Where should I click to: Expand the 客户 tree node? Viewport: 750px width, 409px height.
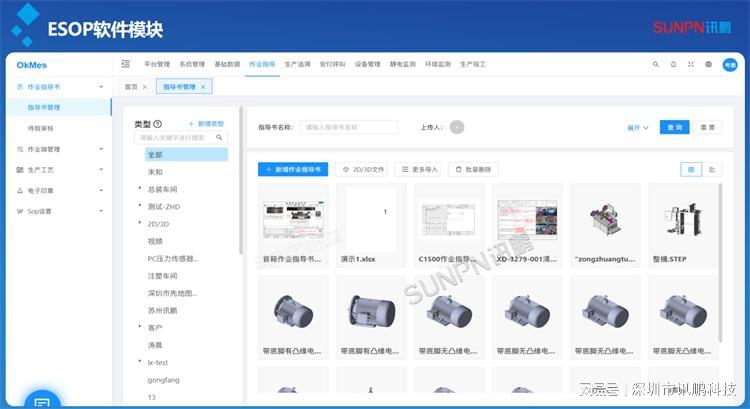click(140, 328)
